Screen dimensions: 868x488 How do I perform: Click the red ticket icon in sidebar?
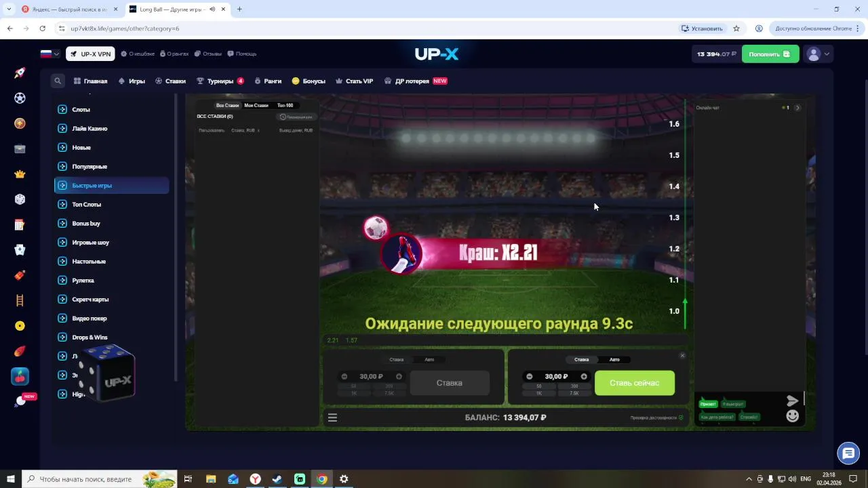(20, 275)
